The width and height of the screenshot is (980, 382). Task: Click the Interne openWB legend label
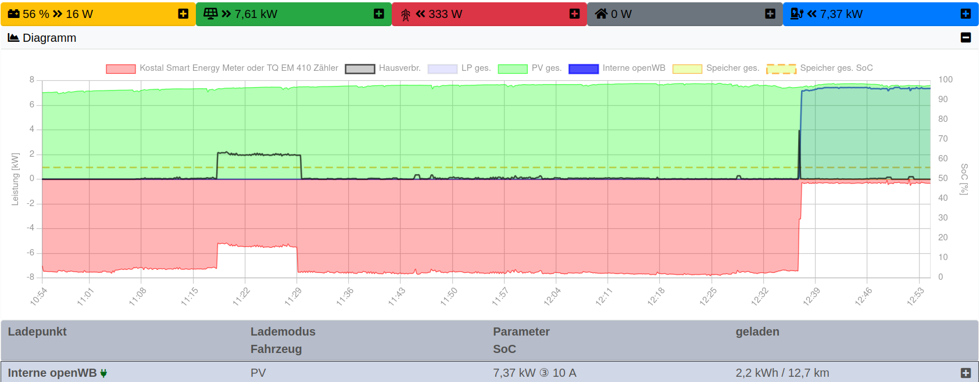coord(634,68)
